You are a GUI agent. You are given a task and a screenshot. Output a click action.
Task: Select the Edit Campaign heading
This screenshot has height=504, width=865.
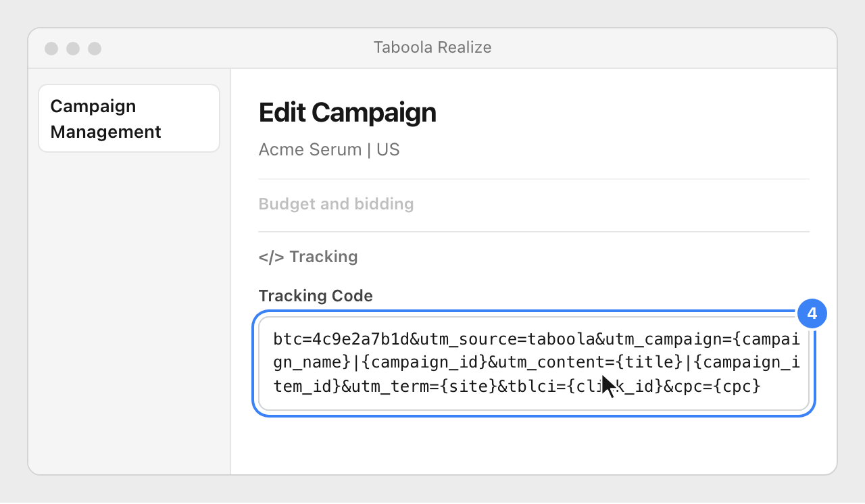347,113
